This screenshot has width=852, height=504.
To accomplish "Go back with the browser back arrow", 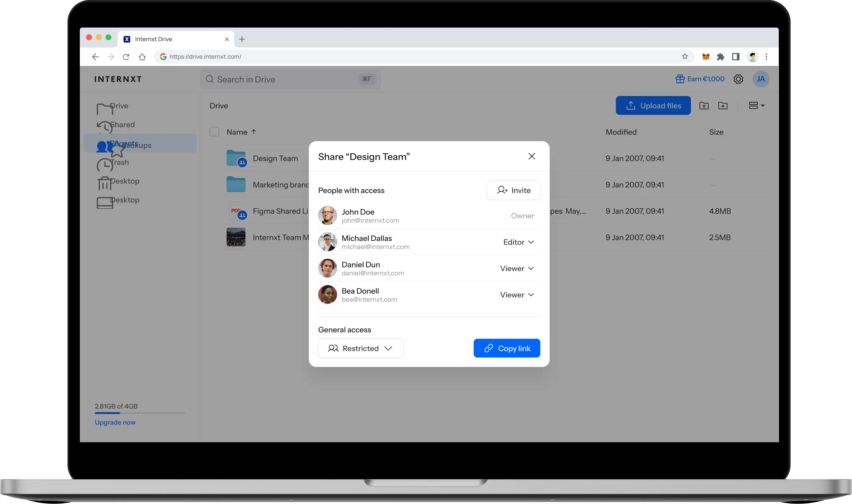I will [x=95, y=57].
